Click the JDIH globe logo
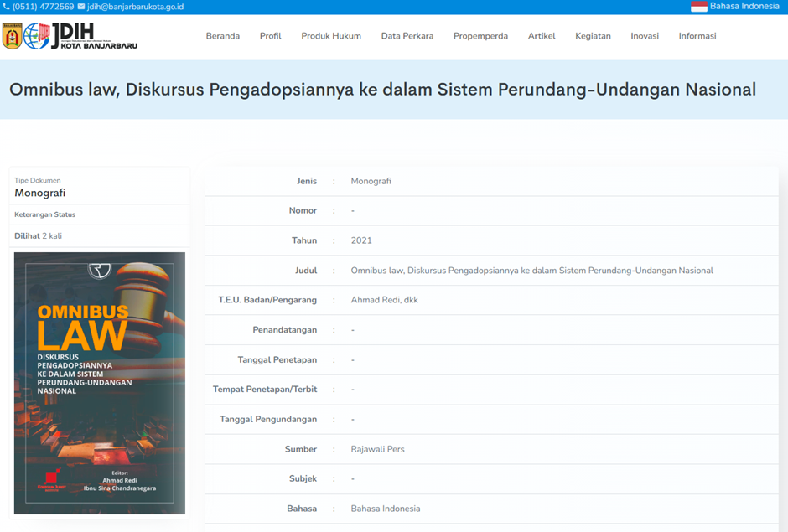The width and height of the screenshot is (788, 532). tap(36, 36)
